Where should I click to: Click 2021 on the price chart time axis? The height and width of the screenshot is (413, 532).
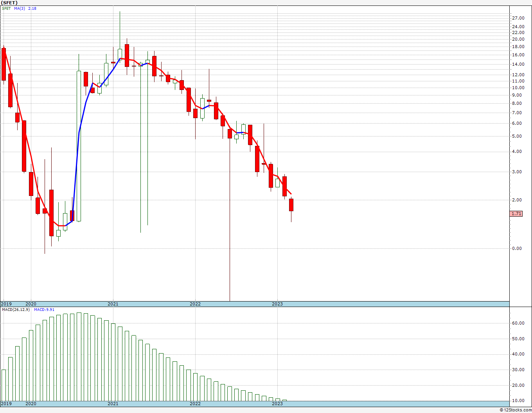click(x=113, y=304)
